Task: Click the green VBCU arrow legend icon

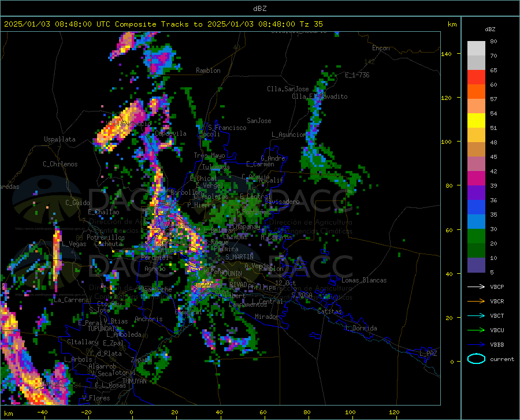Action: coord(476,330)
